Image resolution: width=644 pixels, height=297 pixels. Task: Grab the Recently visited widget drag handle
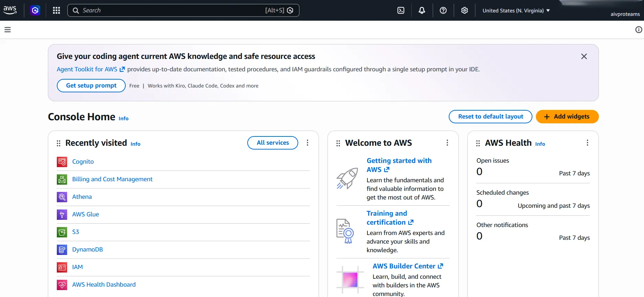point(59,143)
